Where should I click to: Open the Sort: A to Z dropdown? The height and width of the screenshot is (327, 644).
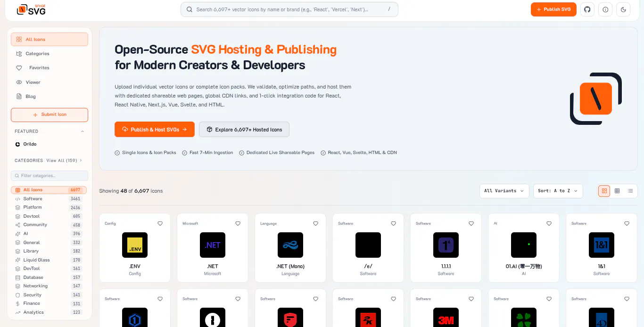pos(558,191)
